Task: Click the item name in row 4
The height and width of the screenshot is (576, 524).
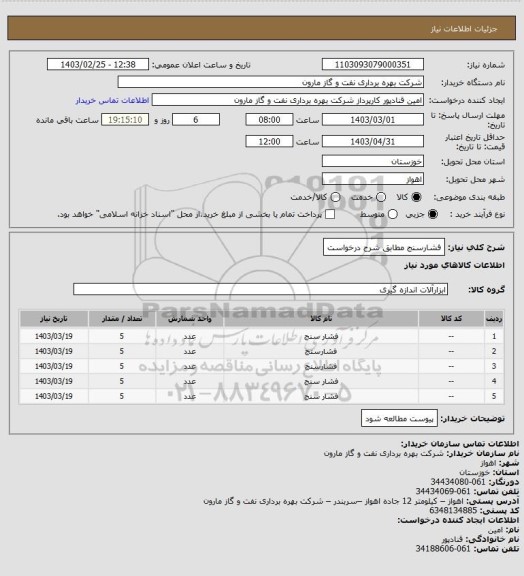Action: 321,382
